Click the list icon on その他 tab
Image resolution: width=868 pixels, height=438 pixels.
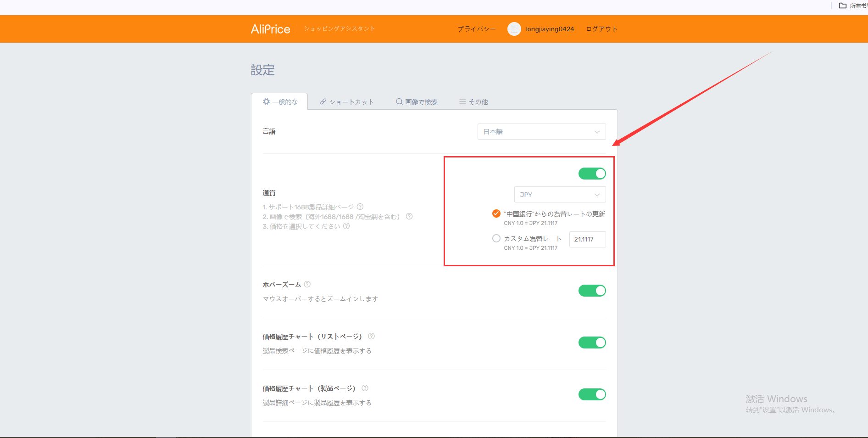point(462,101)
